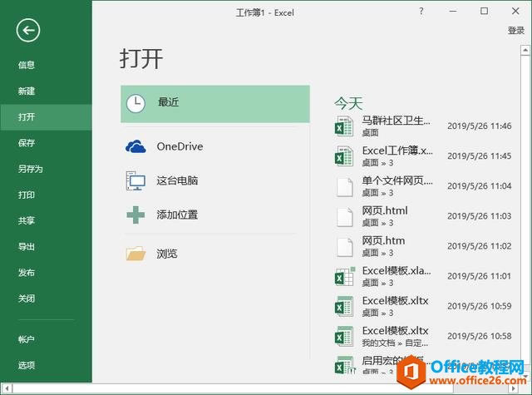Click timestamp 2019/5/26 11:04

pyautogui.click(x=479, y=186)
